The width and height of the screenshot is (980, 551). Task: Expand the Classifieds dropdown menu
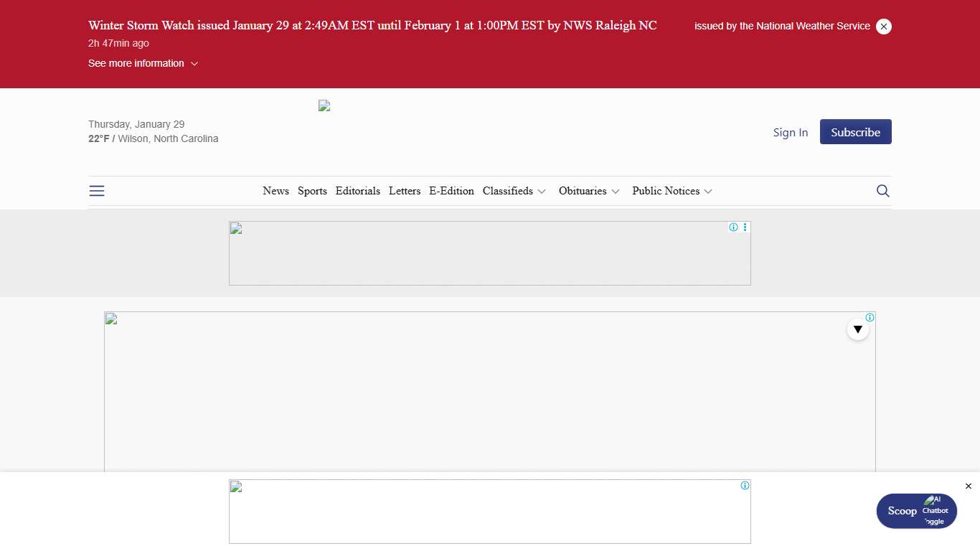coord(514,192)
